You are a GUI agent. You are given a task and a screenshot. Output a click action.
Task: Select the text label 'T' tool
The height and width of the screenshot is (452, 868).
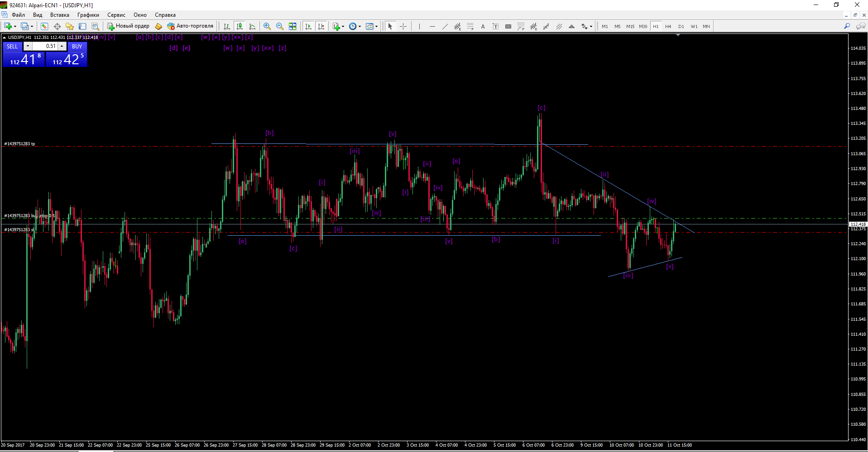495,26
